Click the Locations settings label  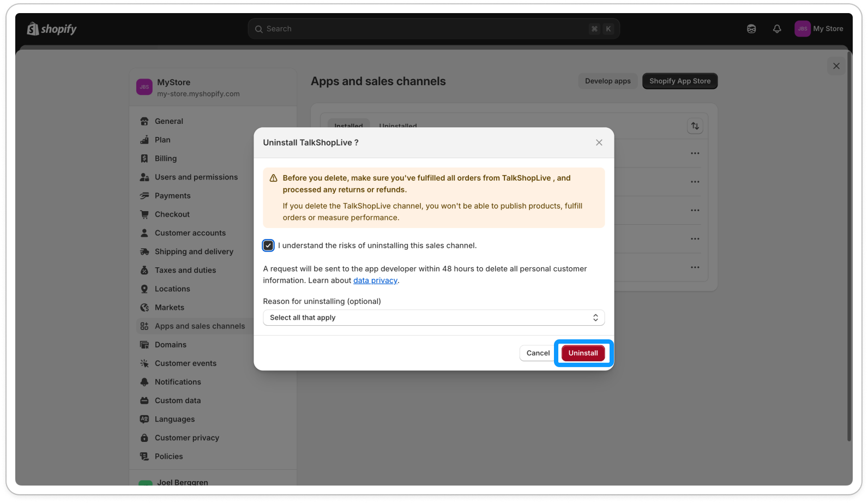(x=172, y=289)
